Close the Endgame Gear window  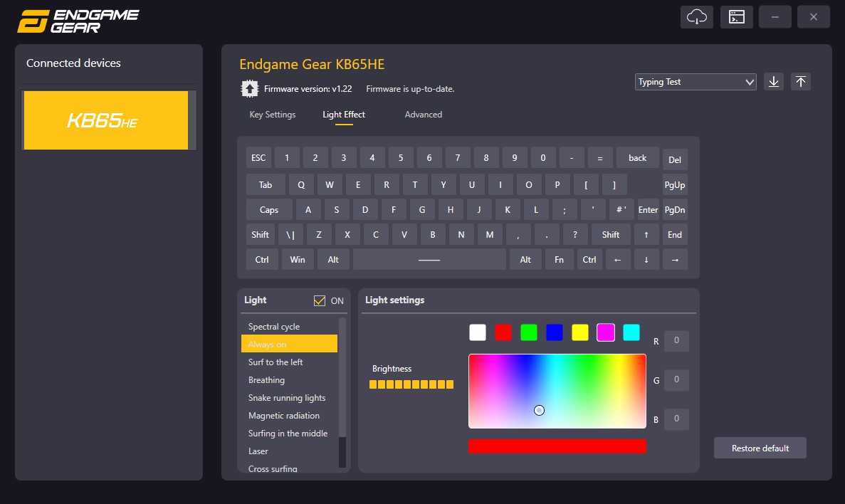[x=814, y=16]
